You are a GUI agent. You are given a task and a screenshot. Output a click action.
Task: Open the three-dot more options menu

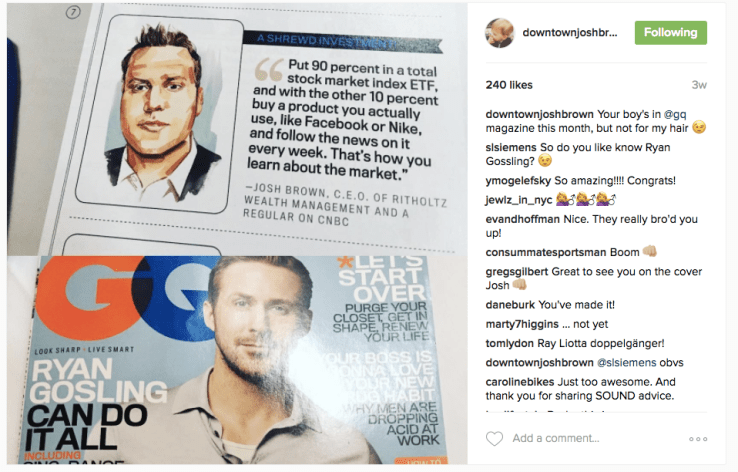click(698, 439)
